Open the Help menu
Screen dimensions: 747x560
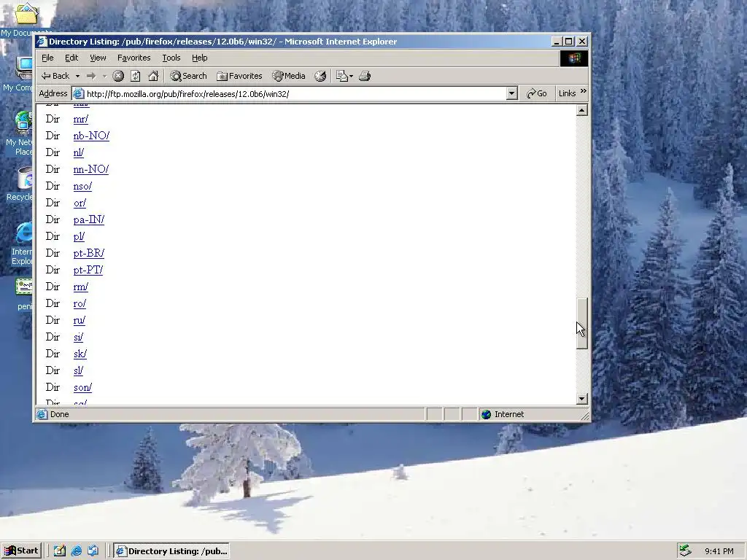pyautogui.click(x=200, y=58)
